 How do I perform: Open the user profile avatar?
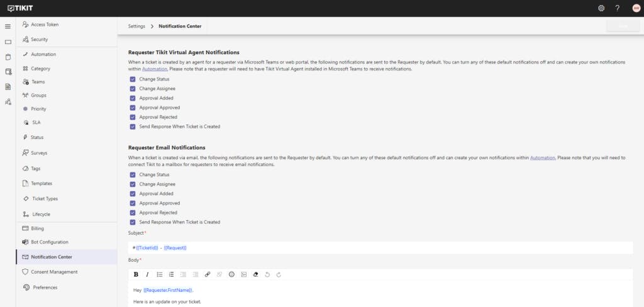tap(636, 8)
